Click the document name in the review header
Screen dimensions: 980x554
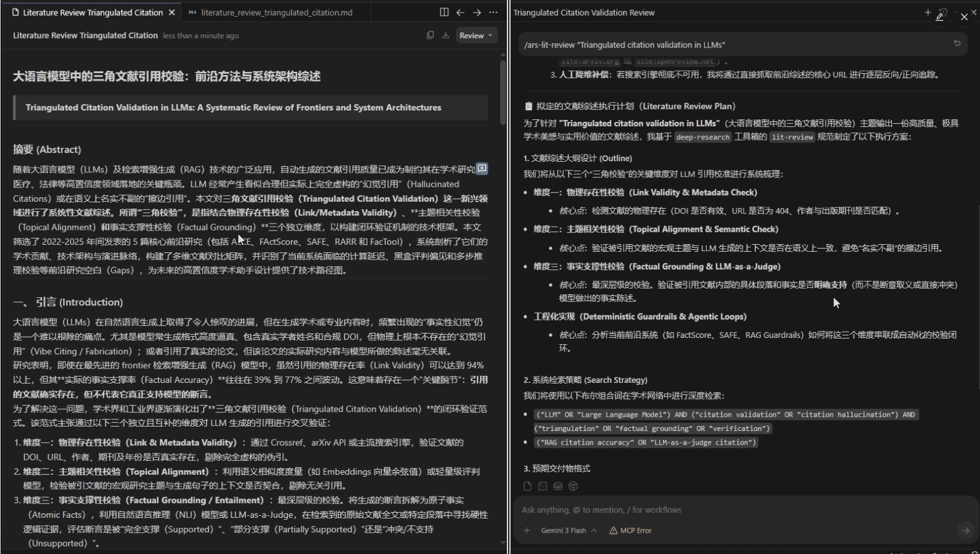click(x=86, y=36)
